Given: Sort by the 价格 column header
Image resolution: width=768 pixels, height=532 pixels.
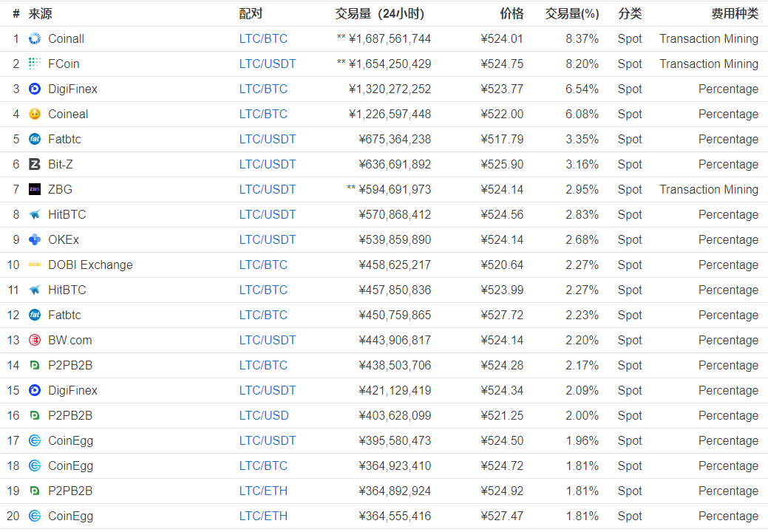Looking at the screenshot, I should click(x=512, y=14).
